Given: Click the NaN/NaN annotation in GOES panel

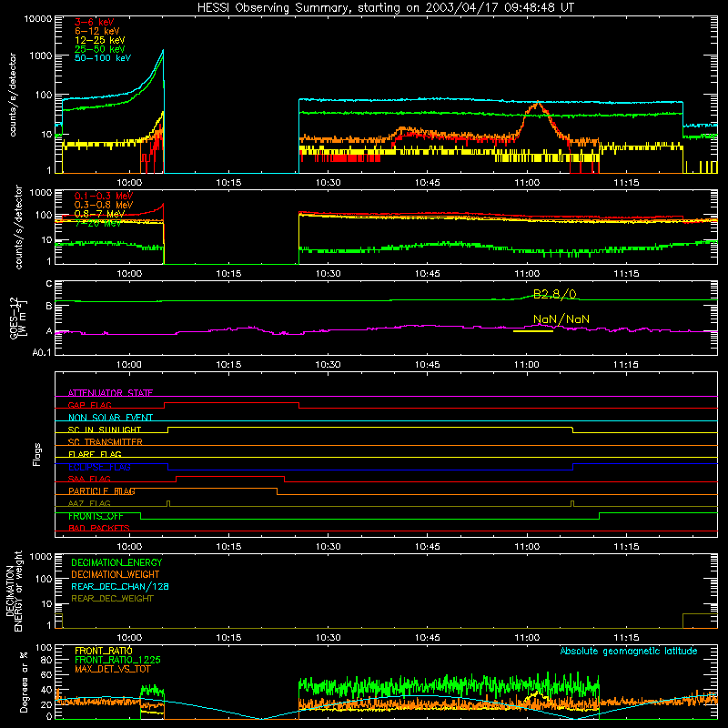Looking at the screenshot, I should [561, 319].
